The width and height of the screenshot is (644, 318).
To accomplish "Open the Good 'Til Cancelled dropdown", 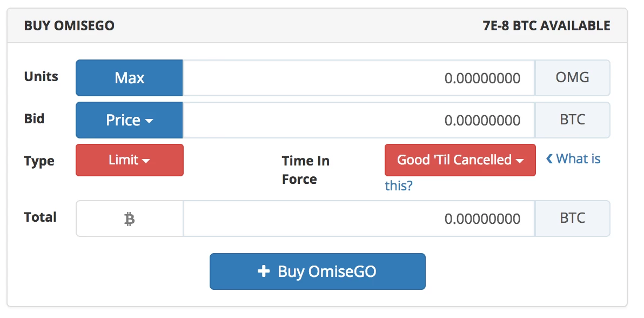I will [x=460, y=160].
